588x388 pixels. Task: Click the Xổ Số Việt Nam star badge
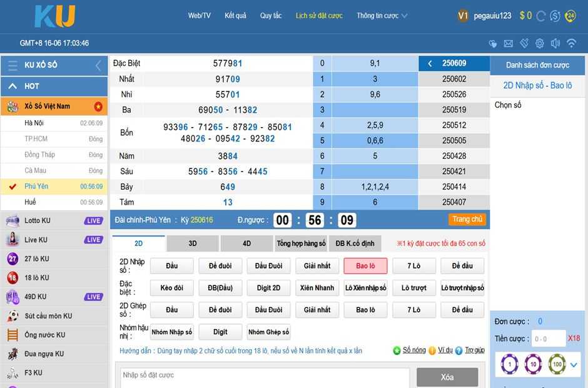[x=98, y=106]
